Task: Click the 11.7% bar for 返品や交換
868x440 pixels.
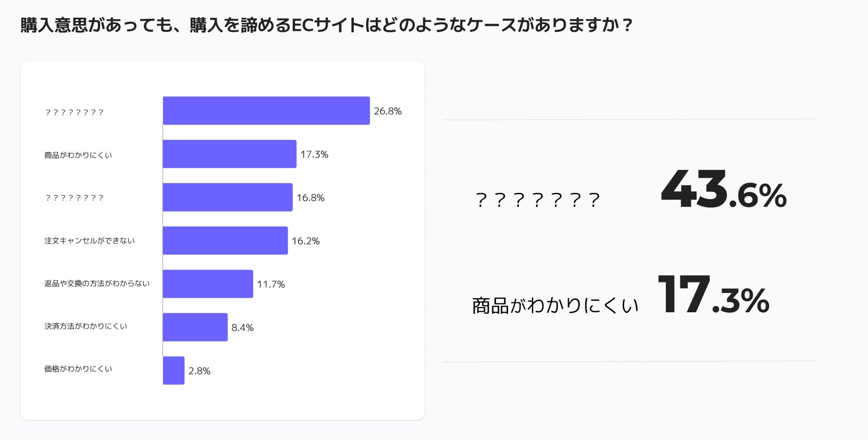Action: 208,284
